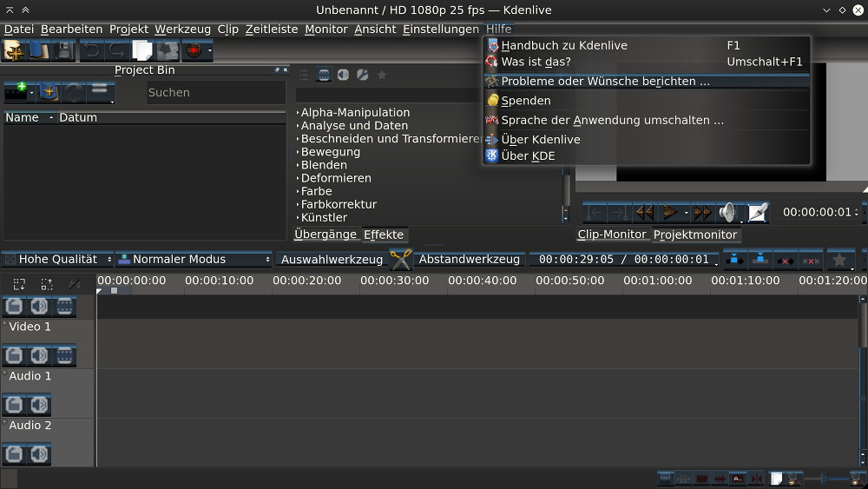Open the Project Bin options menu icon
868x489 pixels.
point(100,92)
